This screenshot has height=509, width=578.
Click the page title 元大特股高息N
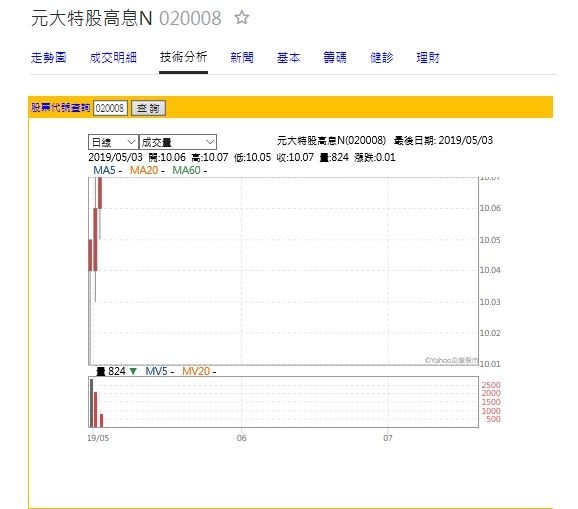[92, 18]
